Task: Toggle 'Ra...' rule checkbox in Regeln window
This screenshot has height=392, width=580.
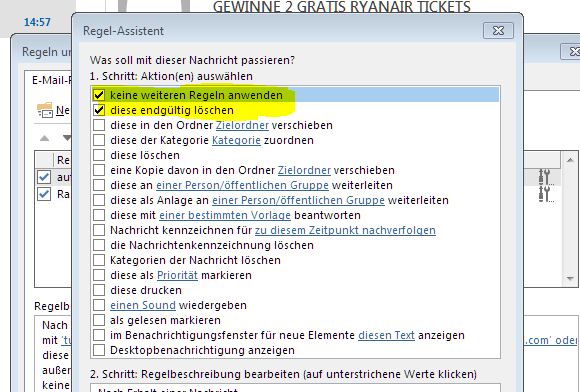Action: 44,194
